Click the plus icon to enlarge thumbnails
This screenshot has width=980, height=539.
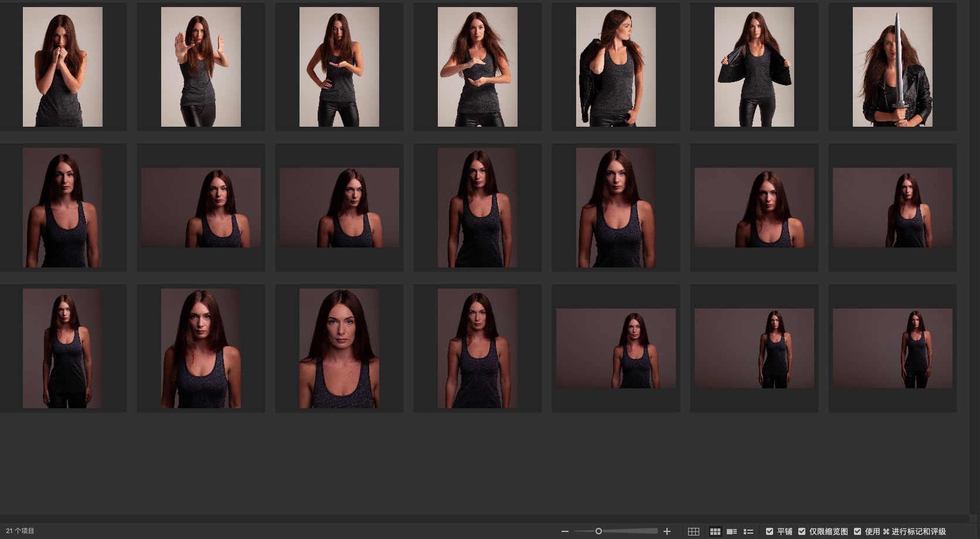[x=666, y=531]
